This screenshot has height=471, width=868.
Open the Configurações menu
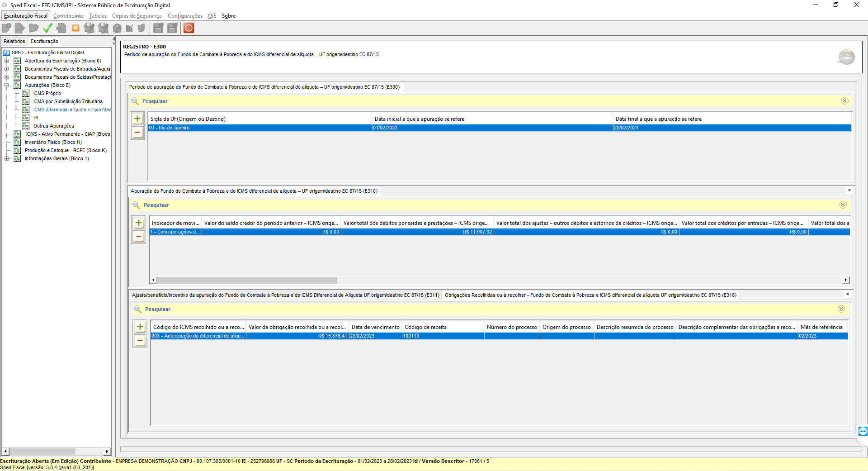pyautogui.click(x=185, y=16)
